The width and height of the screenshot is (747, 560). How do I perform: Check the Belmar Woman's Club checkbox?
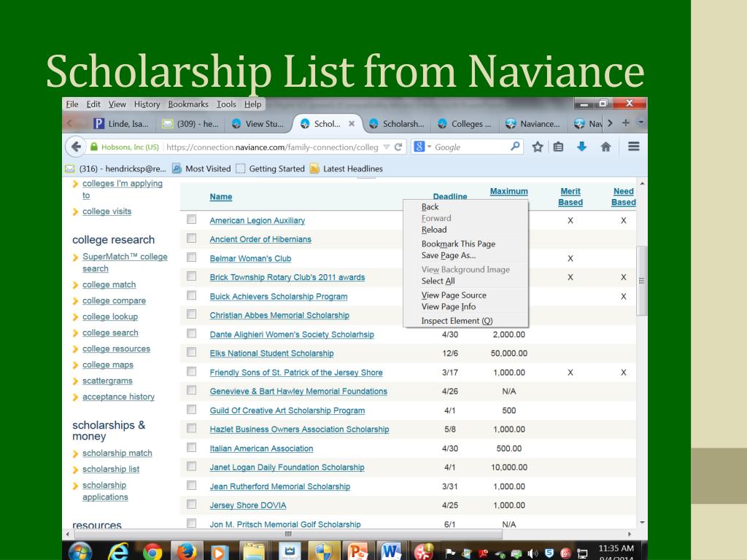coord(192,257)
